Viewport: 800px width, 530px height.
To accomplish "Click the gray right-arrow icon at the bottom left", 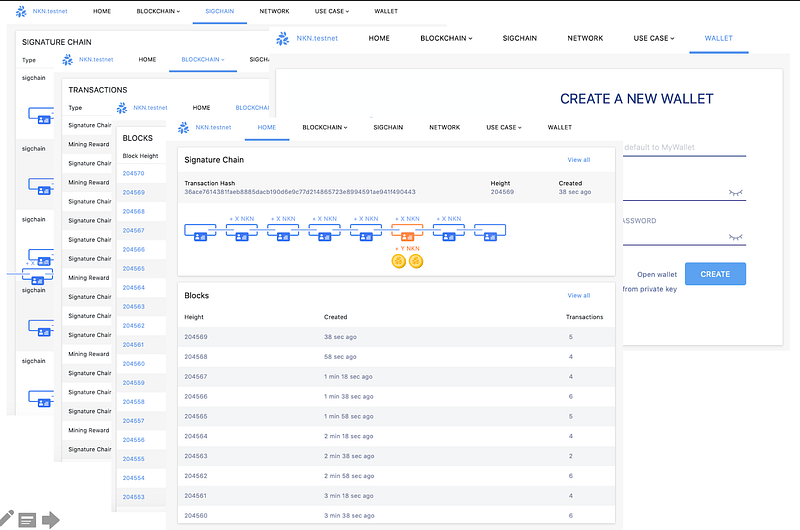I will [50, 519].
